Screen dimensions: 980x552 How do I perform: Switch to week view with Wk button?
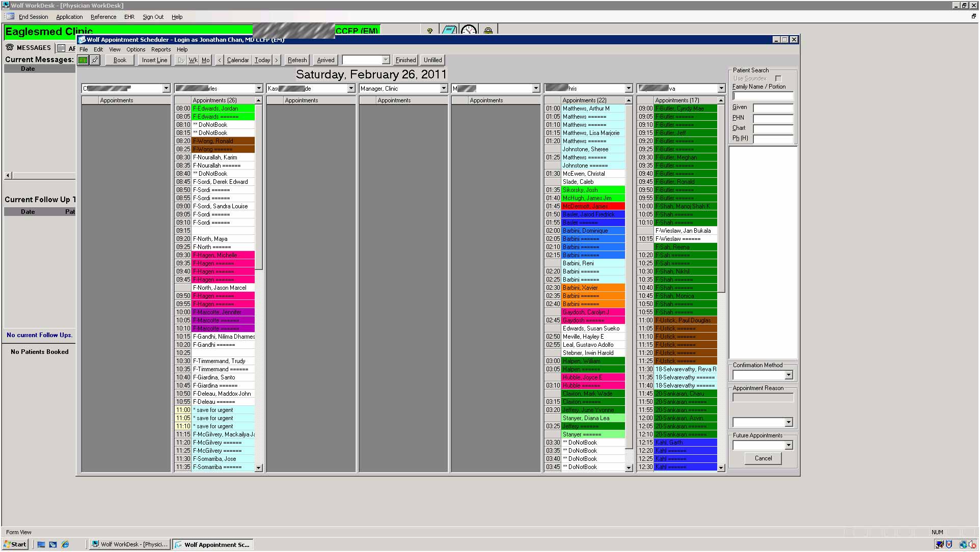tap(193, 60)
